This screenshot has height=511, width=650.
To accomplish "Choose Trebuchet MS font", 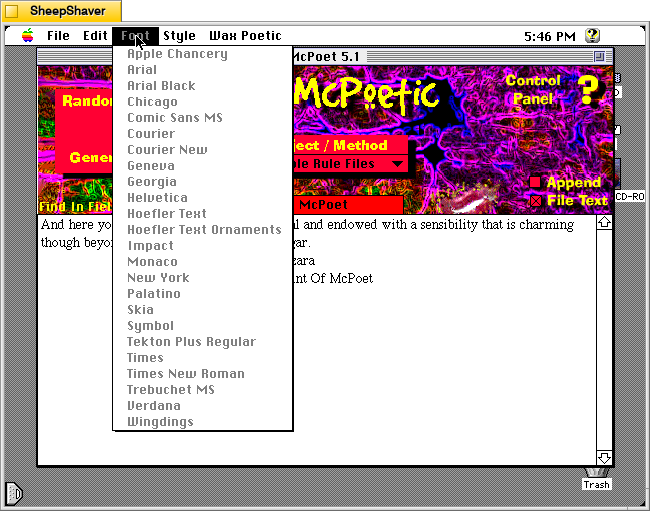I will [203, 390].
